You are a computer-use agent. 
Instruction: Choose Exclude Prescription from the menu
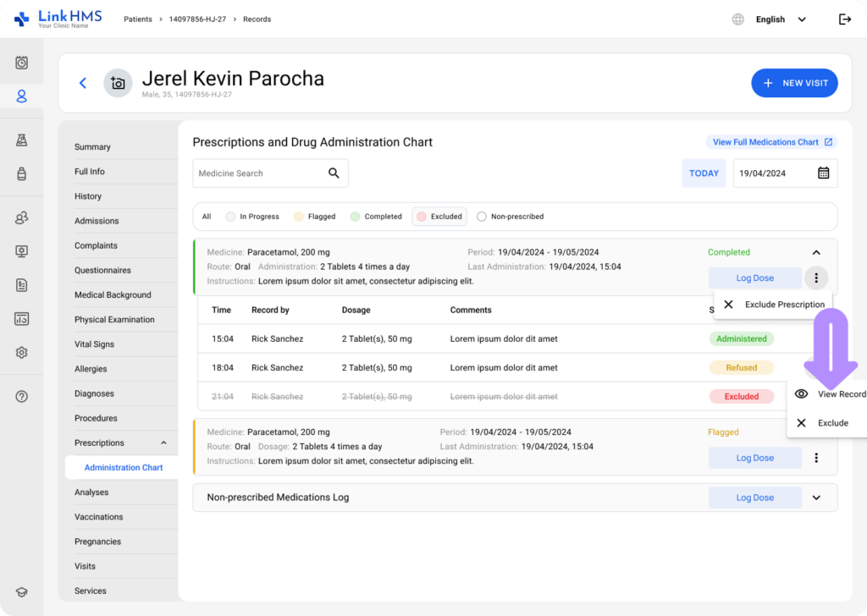[774, 305]
